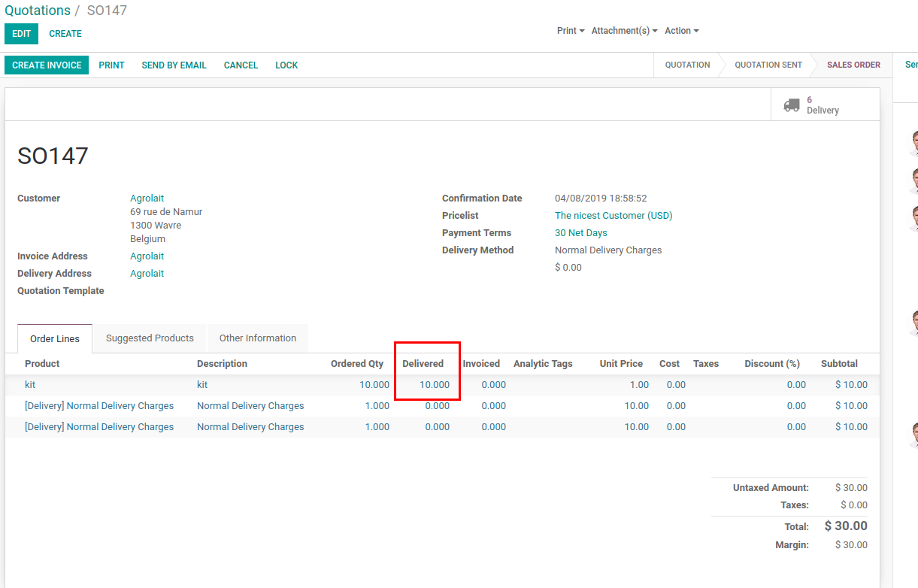The height and width of the screenshot is (588, 918).
Task: Click the Create Invoice button
Action: (46, 65)
